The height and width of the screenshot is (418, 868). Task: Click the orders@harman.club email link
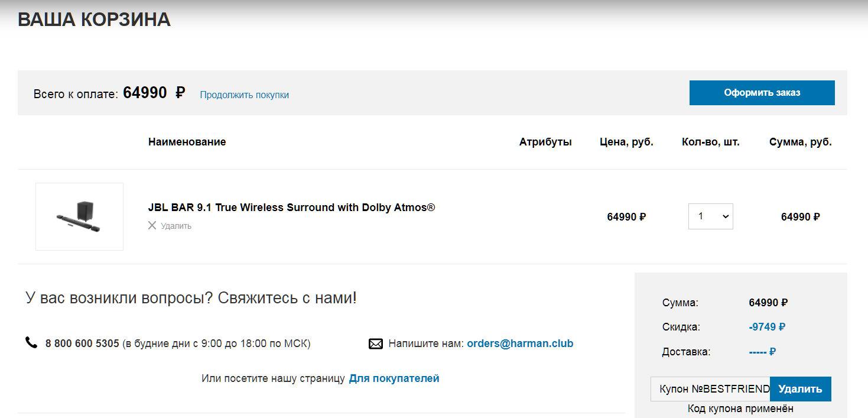click(x=520, y=344)
